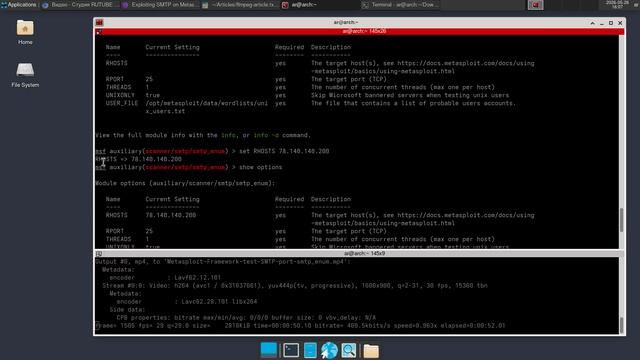Screen dimensions: 640x360
Task: Click the '78.140.140.200' value in the second options table
Action: tap(171, 215)
